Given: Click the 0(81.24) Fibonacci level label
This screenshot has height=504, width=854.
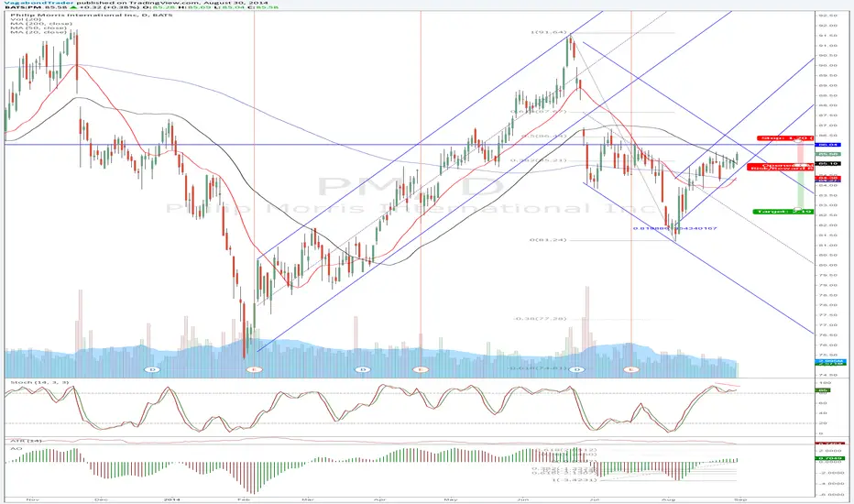Looking at the screenshot, I should click(548, 240).
